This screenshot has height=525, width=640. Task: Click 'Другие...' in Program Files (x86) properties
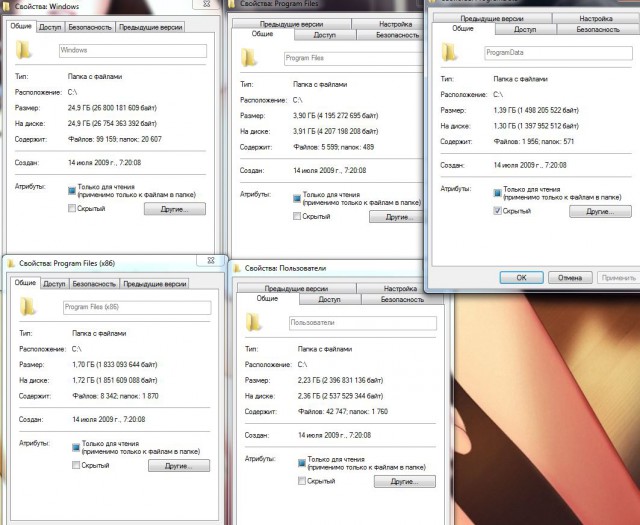179,466
